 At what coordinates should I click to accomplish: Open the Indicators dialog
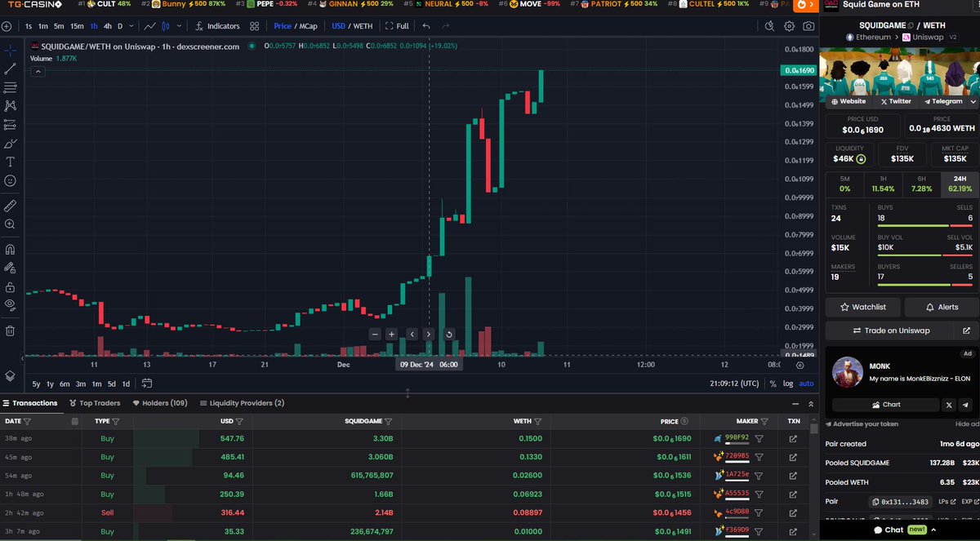pyautogui.click(x=218, y=26)
